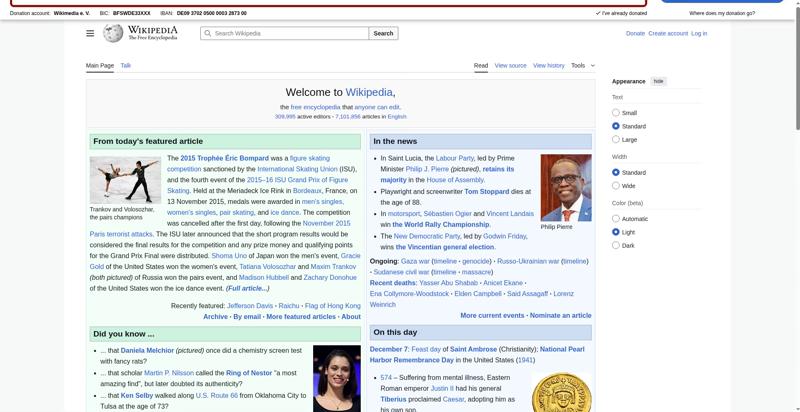800x412 pixels.
Task: Focus the Search Wikipedia input field
Action: [290, 33]
